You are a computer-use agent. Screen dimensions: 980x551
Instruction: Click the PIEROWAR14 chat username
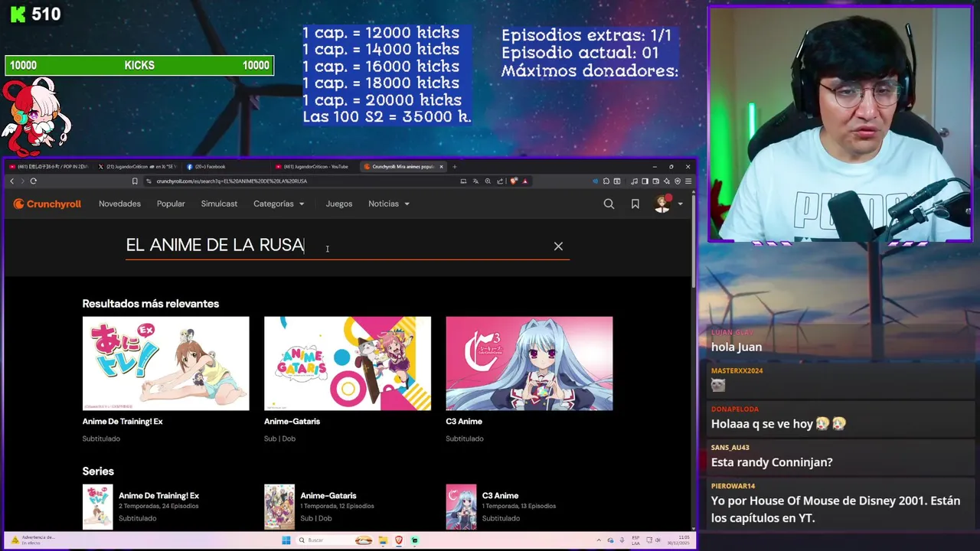pos(733,486)
